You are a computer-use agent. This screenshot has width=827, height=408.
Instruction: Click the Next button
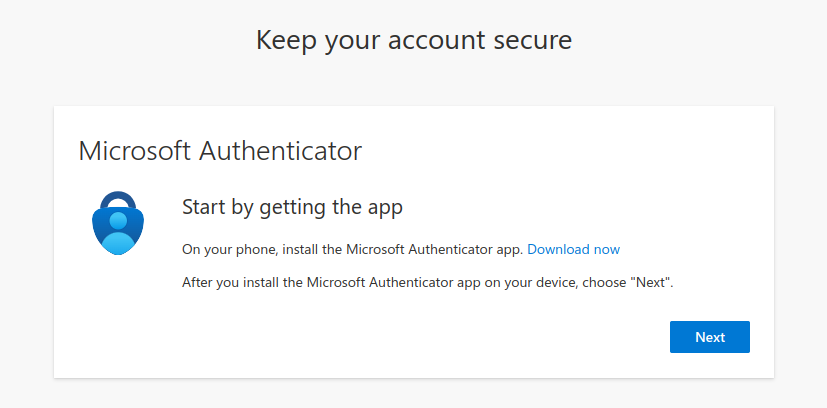click(709, 337)
